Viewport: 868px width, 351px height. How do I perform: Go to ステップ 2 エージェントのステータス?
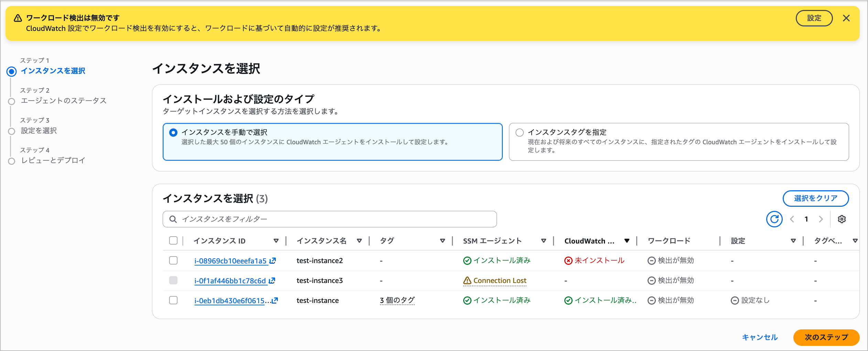click(64, 101)
